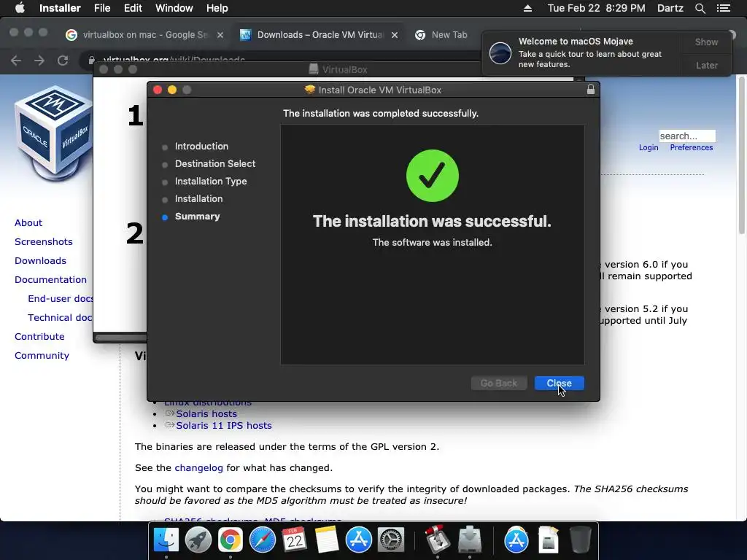Reload the Chrome page
Viewport: 747px width, 560px height.
(x=63, y=61)
